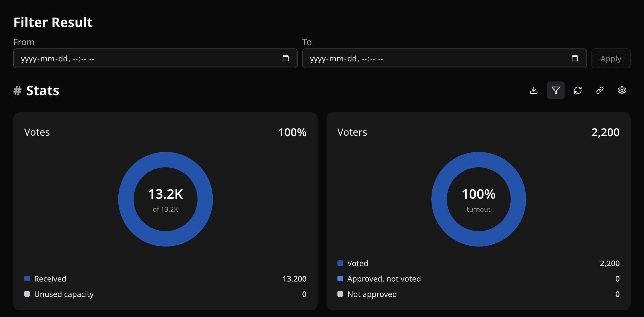Click the Voted count 2,200 in legend
The width and height of the screenshot is (644, 317).
pos(610,263)
